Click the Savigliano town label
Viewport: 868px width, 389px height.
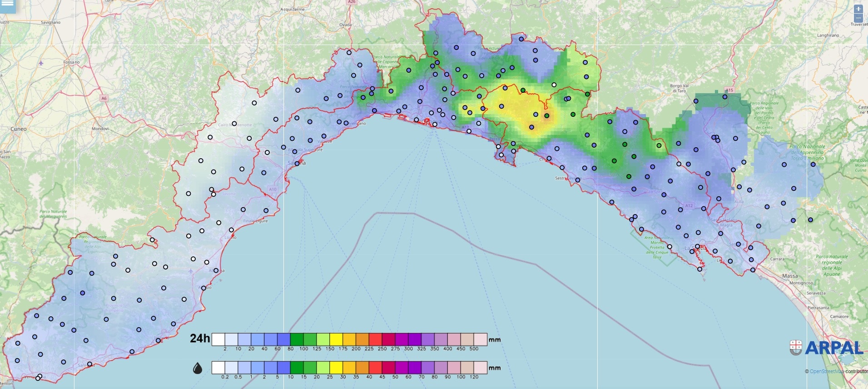point(50,22)
